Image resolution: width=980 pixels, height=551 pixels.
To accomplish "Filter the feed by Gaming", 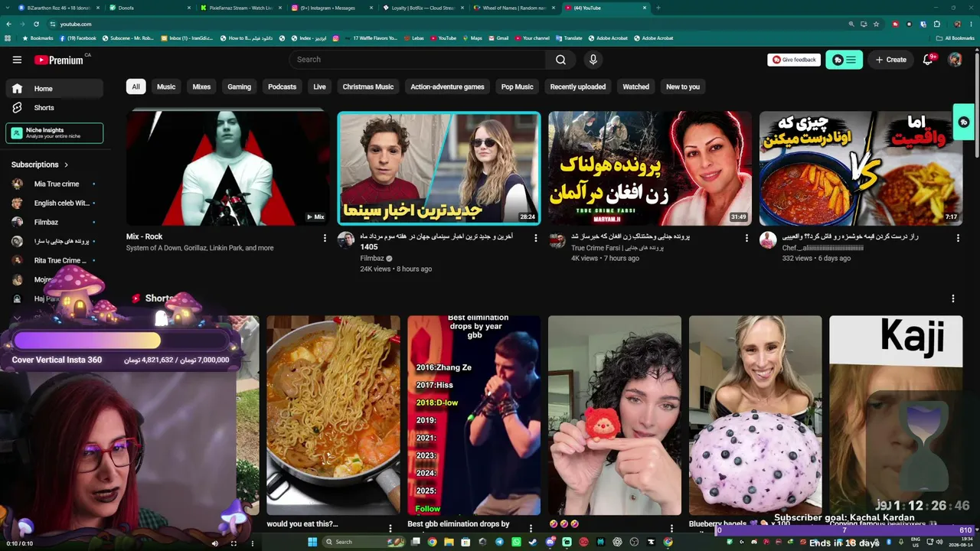I will point(239,86).
